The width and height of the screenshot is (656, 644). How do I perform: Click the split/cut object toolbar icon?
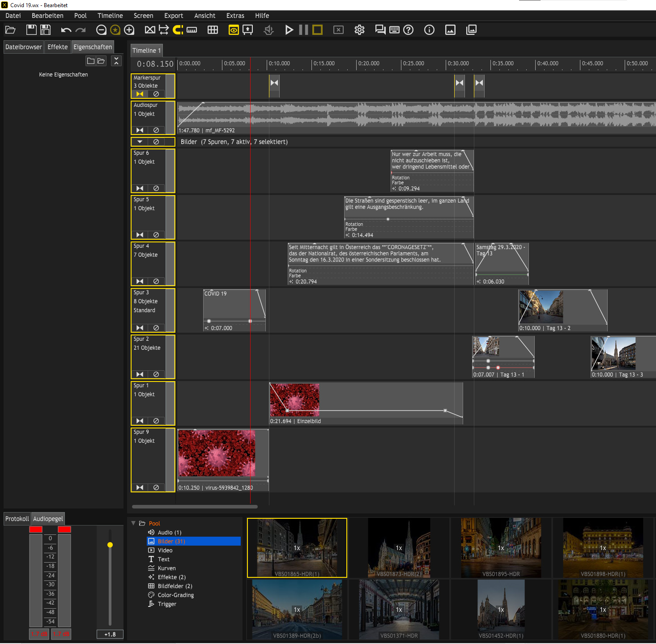tap(150, 30)
